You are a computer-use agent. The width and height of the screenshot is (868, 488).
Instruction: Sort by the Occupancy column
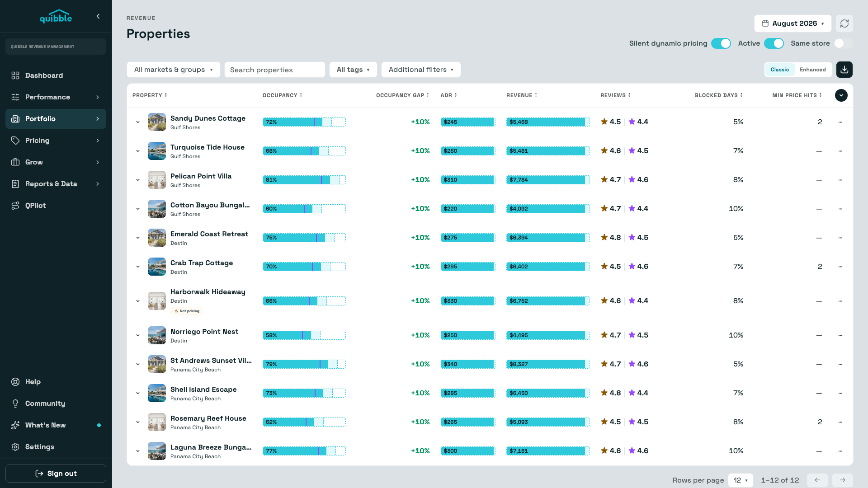click(283, 95)
